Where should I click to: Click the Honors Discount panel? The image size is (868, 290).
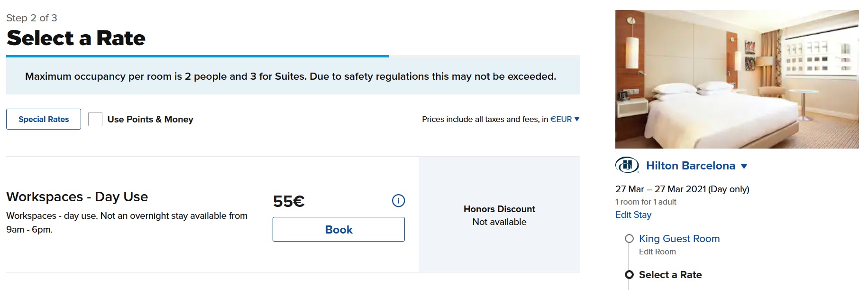click(499, 215)
